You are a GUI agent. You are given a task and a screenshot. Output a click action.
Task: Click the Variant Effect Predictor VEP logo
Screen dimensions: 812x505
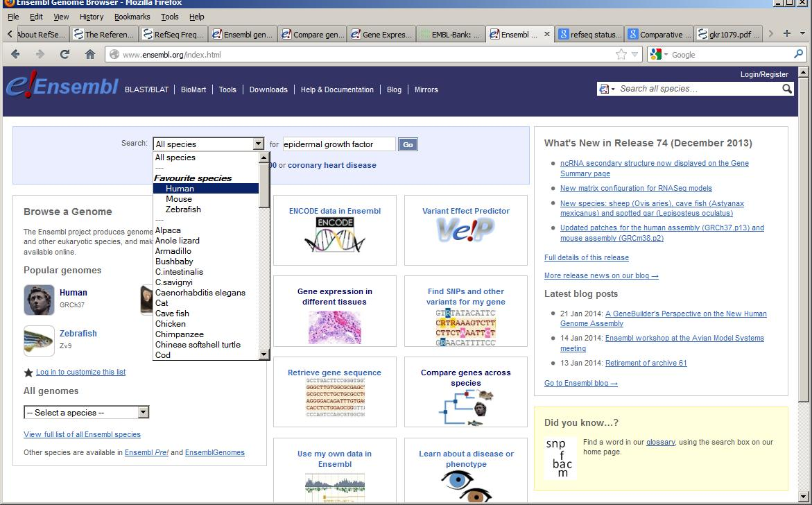pyautogui.click(x=465, y=230)
